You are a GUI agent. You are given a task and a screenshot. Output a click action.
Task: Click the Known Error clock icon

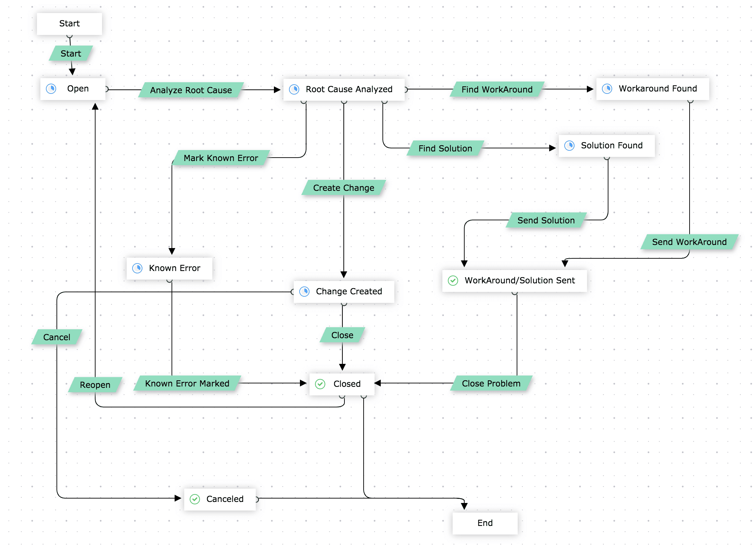(x=137, y=268)
